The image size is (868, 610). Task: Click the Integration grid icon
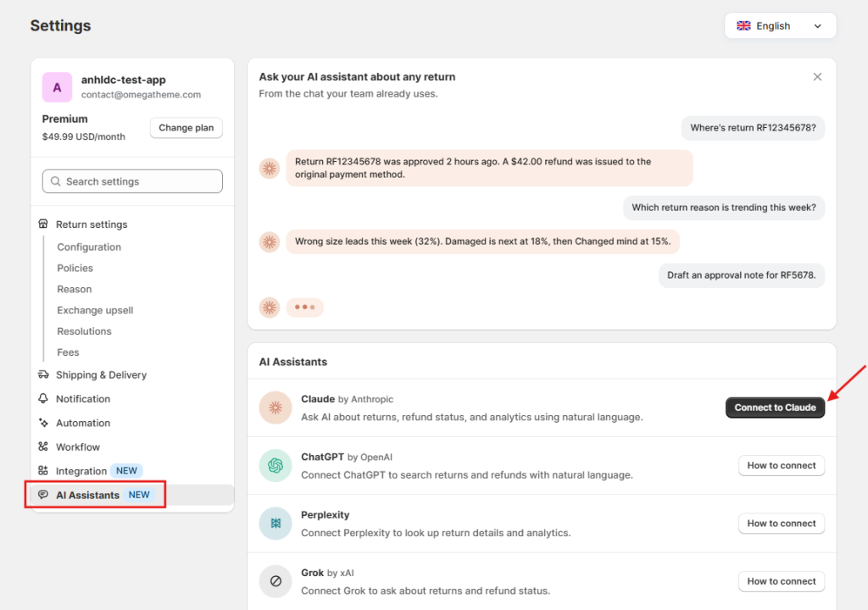click(43, 470)
